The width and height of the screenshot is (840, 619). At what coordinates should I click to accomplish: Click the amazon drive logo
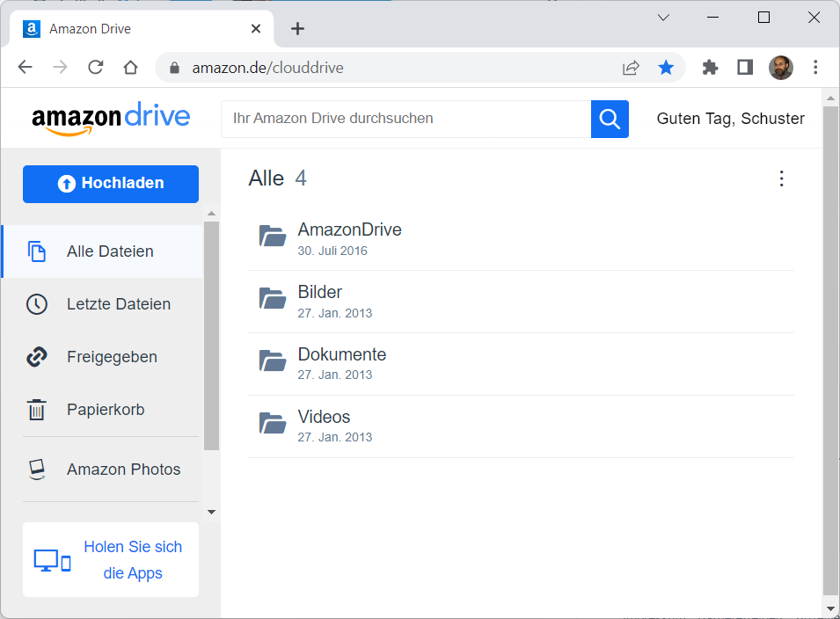coord(111,119)
